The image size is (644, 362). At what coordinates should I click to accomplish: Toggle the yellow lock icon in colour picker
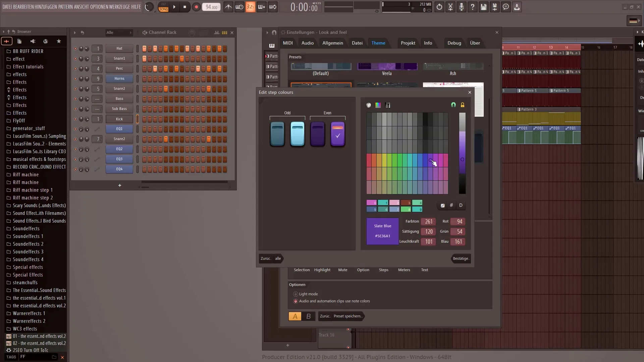(463, 105)
